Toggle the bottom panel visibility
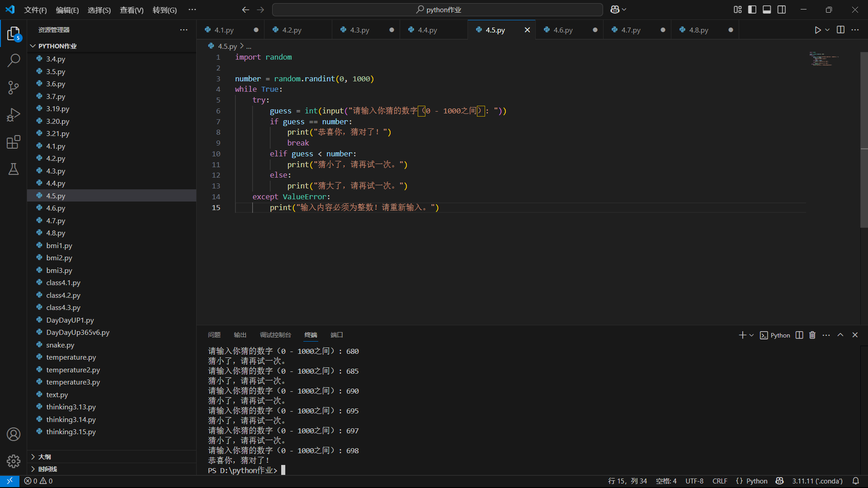Image resolution: width=868 pixels, height=488 pixels. (x=767, y=9)
